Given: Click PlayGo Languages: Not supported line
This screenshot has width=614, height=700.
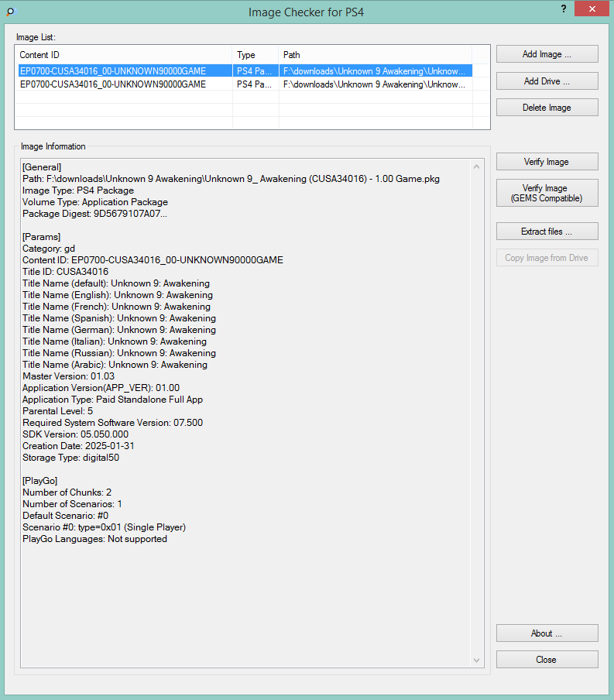Looking at the screenshot, I should point(94,539).
